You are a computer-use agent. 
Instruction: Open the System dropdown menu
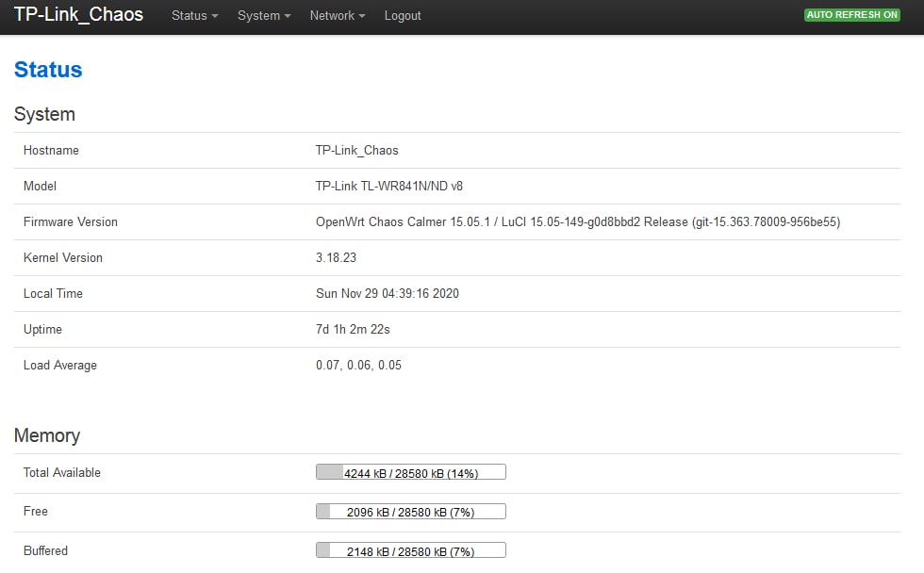[x=264, y=16]
